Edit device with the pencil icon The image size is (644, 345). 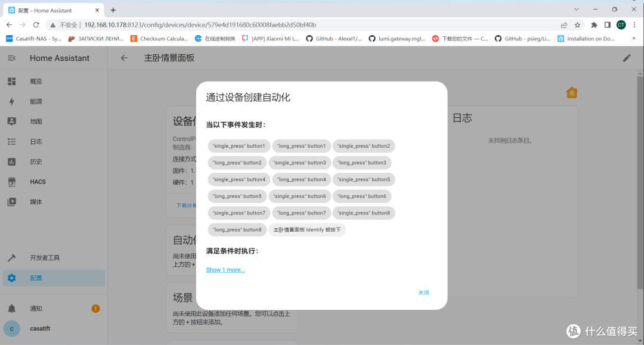click(x=627, y=58)
